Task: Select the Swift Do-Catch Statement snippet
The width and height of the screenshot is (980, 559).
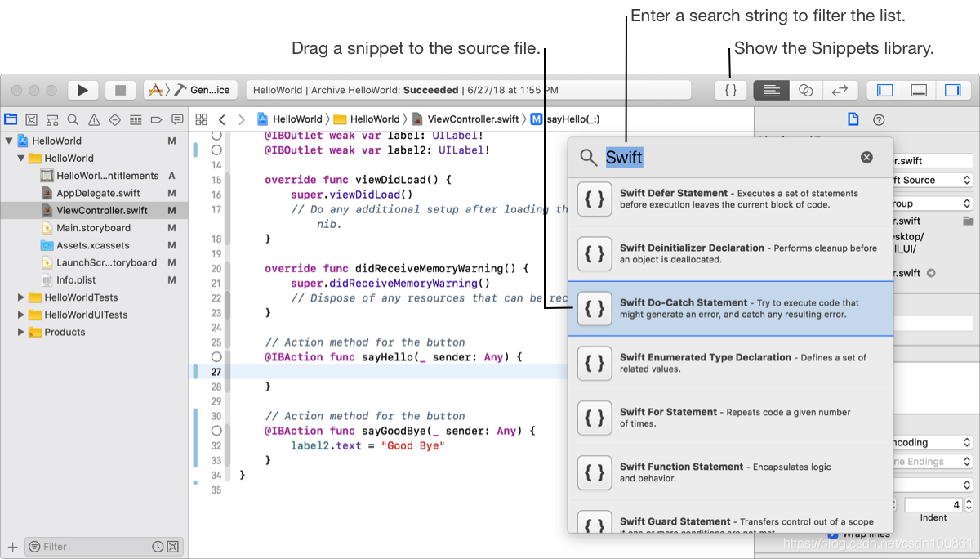Action: point(730,309)
